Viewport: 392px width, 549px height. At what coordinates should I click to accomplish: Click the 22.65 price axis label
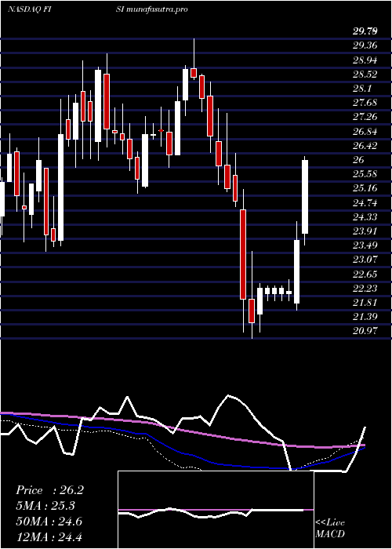365,274
